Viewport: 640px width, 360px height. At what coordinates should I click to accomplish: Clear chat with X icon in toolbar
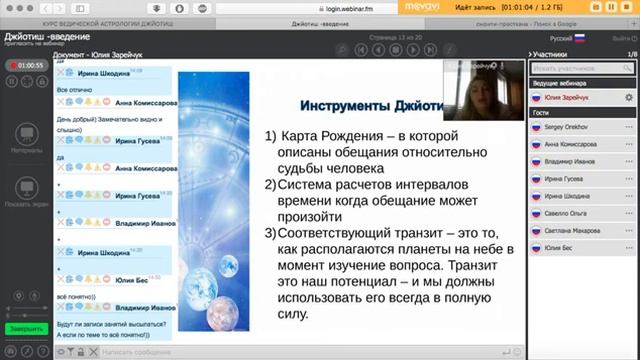pyautogui.click(x=93, y=352)
